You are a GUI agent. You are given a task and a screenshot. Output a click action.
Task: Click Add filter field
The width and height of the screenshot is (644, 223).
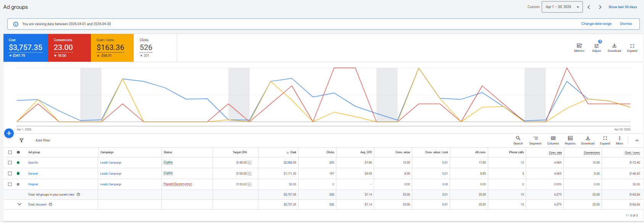click(43, 140)
